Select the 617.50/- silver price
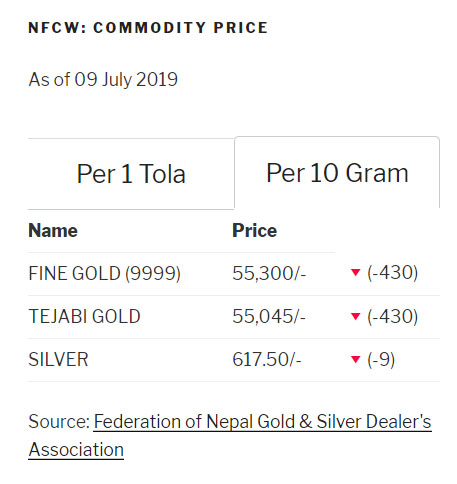Image resolution: width=457 pixels, height=484 pixels. click(x=267, y=359)
